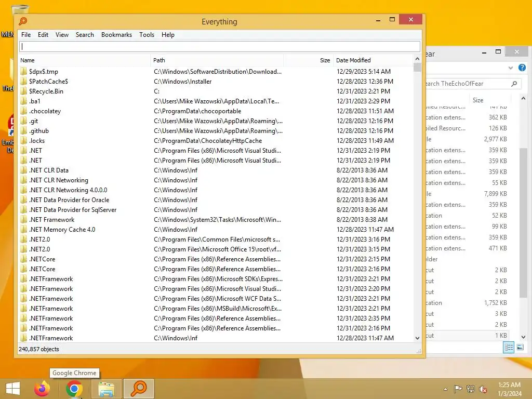Select the $dpx$.tmp folder icon
The height and width of the screenshot is (399, 532).
pos(23,72)
